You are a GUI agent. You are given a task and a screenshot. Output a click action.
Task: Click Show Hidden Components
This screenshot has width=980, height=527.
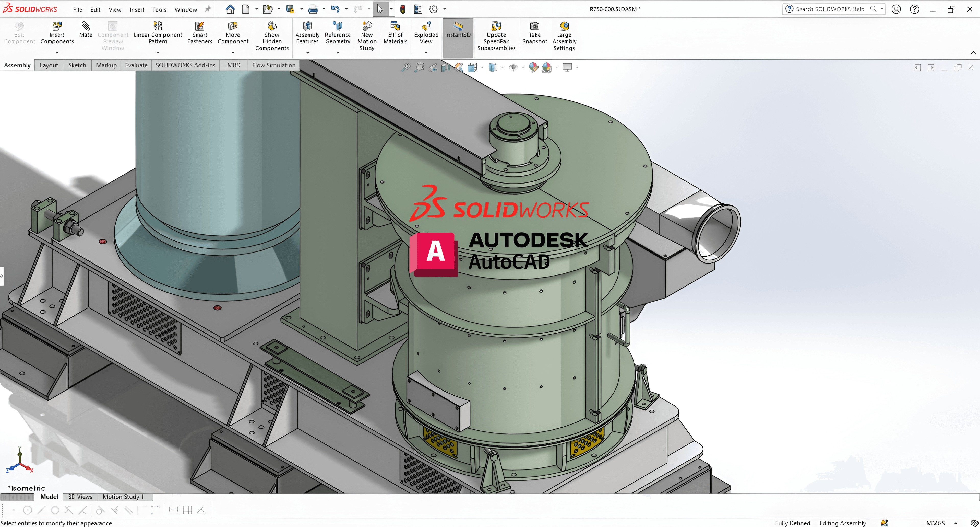(x=272, y=36)
